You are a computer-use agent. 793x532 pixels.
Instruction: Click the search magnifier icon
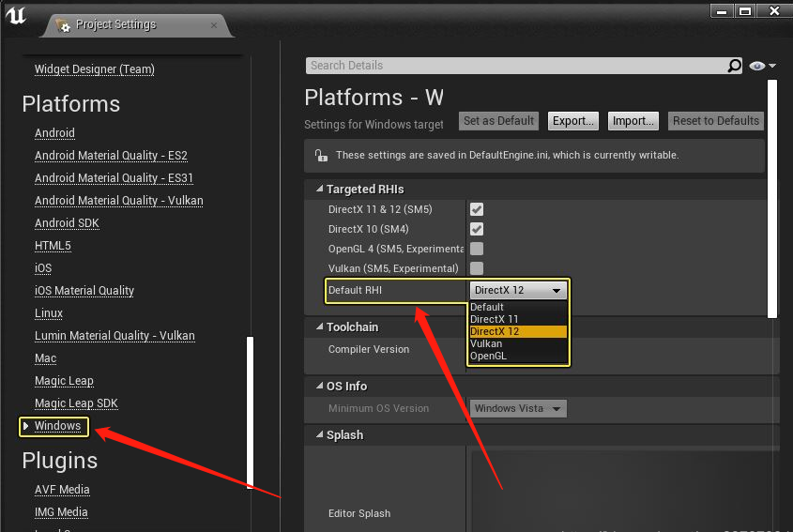[x=734, y=66]
